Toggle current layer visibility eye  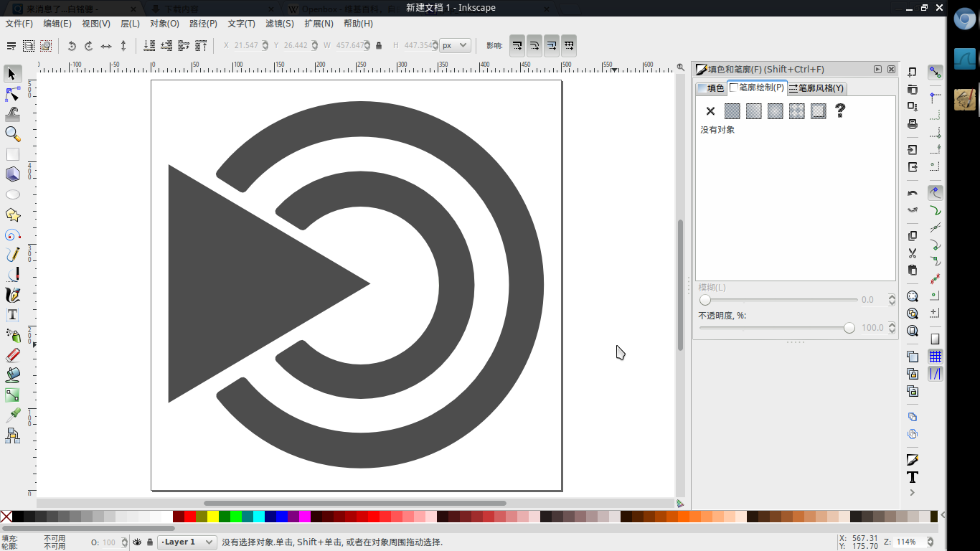pyautogui.click(x=137, y=542)
